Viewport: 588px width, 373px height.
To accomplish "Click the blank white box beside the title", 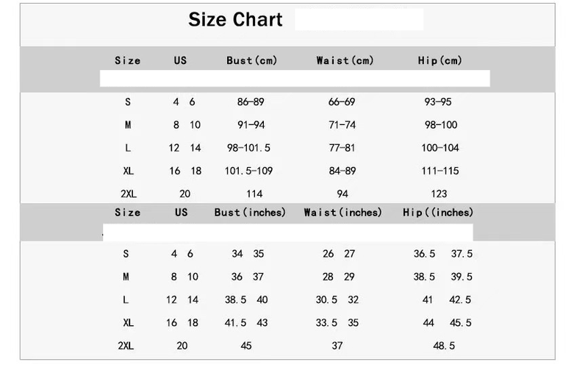I will tap(359, 20).
